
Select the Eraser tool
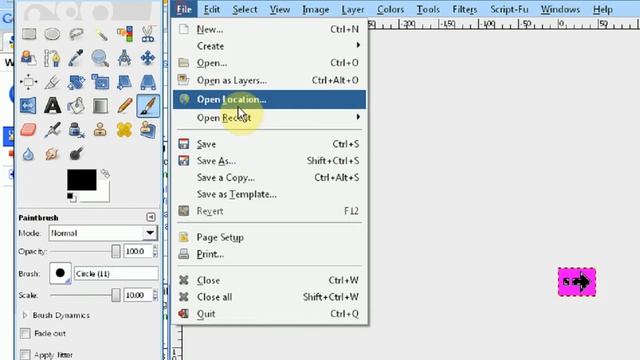(x=29, y=130)
